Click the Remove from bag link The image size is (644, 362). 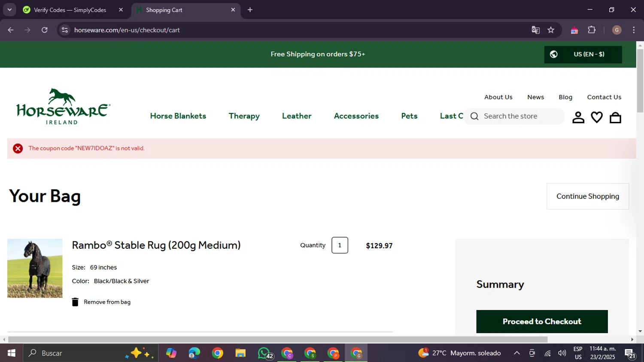click(107, 302)
